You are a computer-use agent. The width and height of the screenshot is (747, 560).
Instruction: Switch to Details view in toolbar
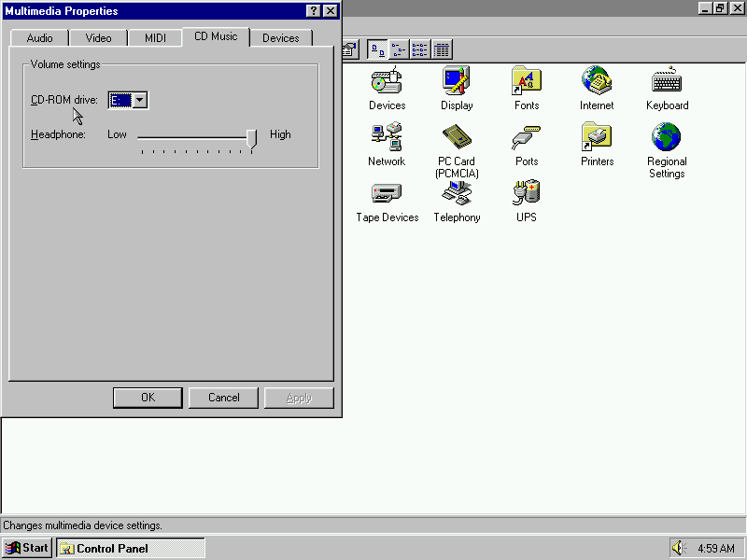[443, 49]
